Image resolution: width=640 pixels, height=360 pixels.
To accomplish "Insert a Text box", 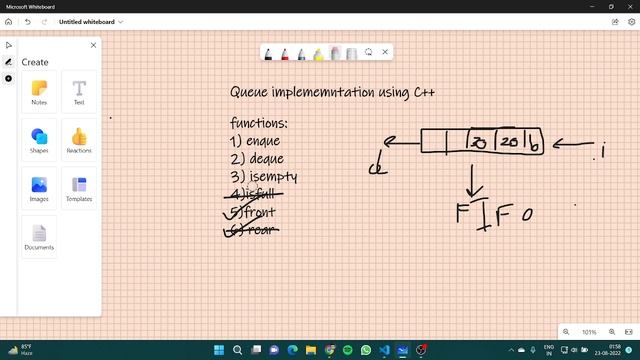I will click(79, 92).
